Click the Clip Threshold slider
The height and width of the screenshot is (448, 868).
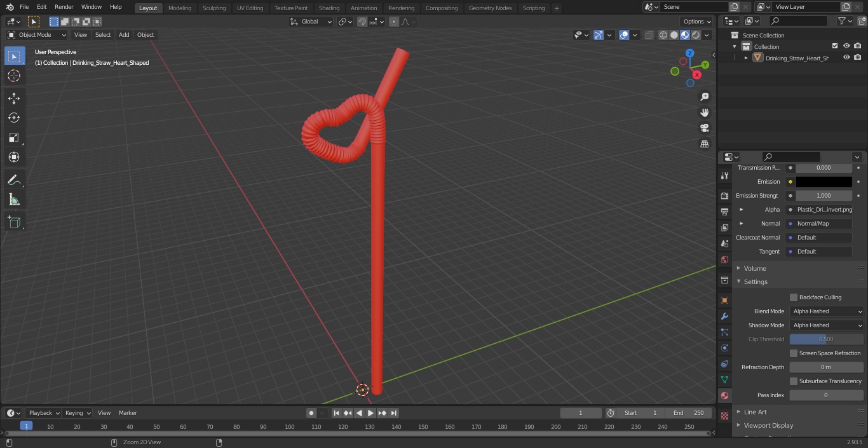pos(827,339)
